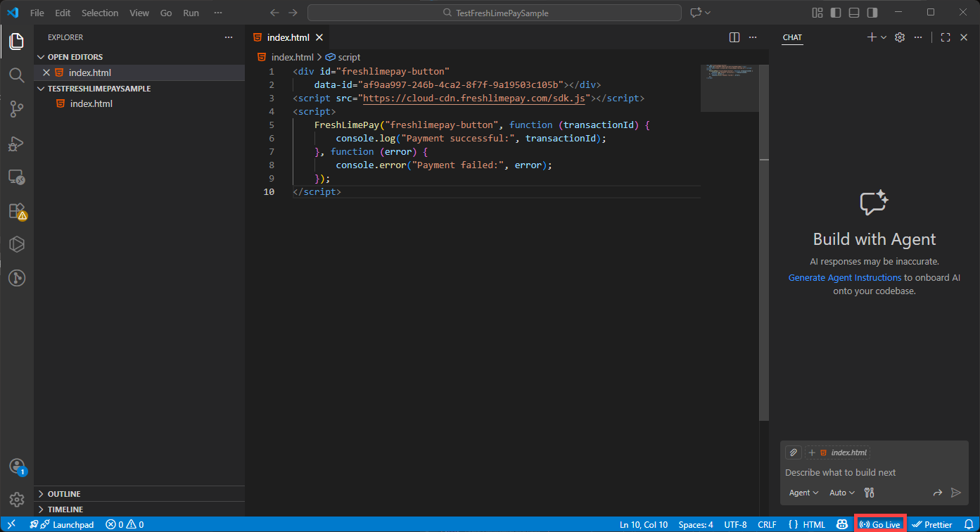Attach context with the paperclip icon
980x532 pixels.
click(793, 452)
